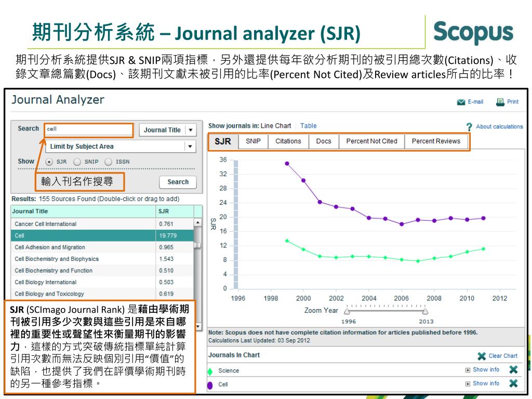
Task: Expand Show info plus icon for Science
Action: 468,370
